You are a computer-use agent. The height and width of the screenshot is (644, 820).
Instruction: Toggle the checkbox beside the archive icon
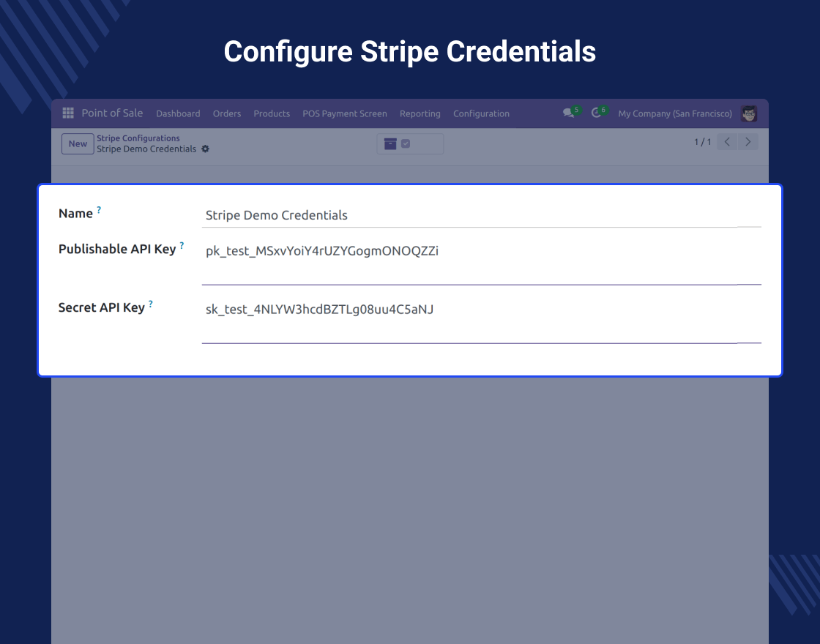pyautogui.click(x=406, y=143)
